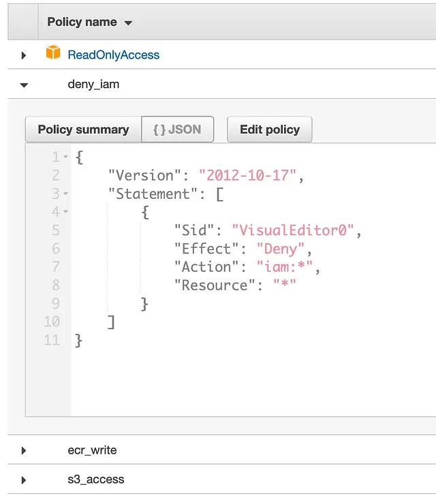
Task: Click the s3_access policy name
Action: point(96,479)
